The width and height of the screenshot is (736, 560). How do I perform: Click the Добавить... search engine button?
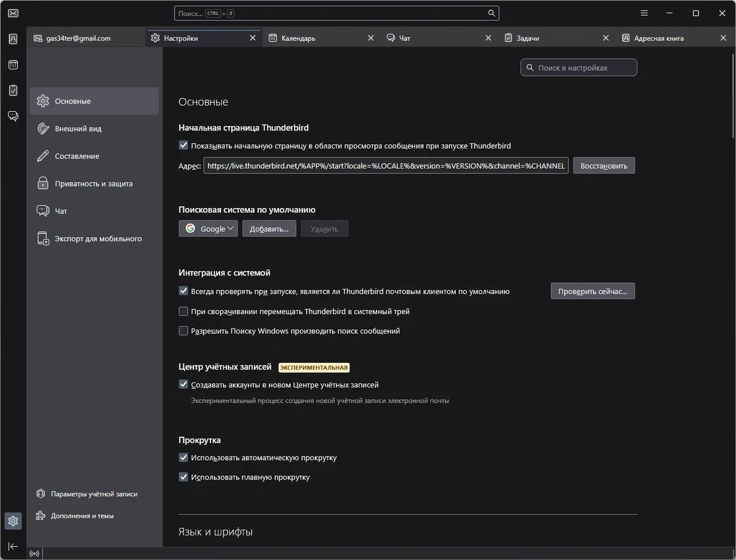coord(269,229)
